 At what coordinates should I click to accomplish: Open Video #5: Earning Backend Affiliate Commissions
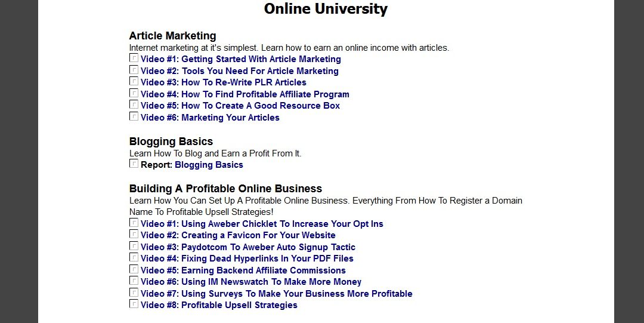[x=243, y=270]
